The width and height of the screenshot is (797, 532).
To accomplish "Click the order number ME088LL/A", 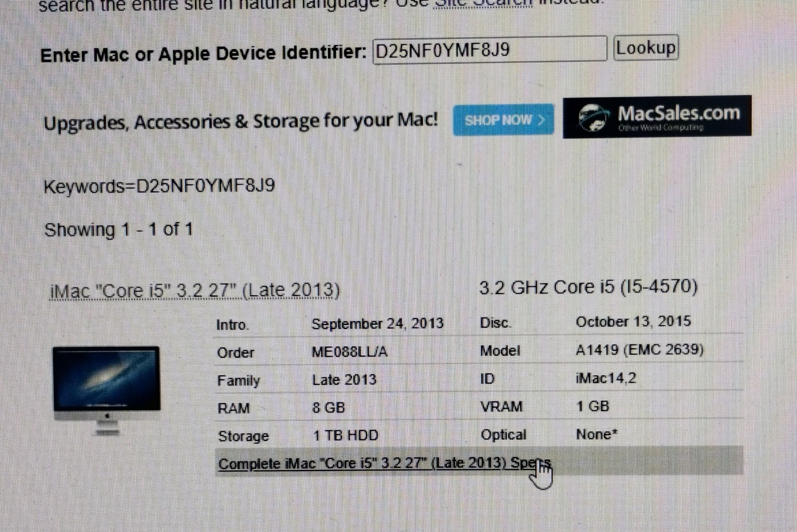I will 349,352.
